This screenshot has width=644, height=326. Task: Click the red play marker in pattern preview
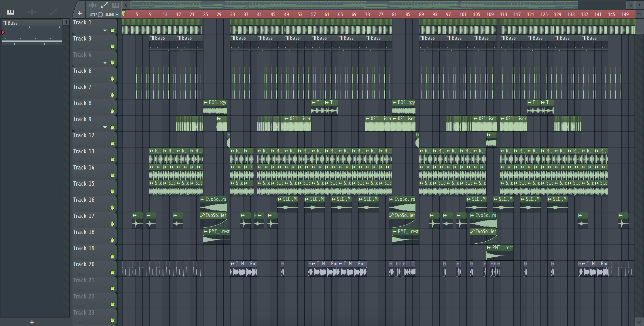(3, 32)
